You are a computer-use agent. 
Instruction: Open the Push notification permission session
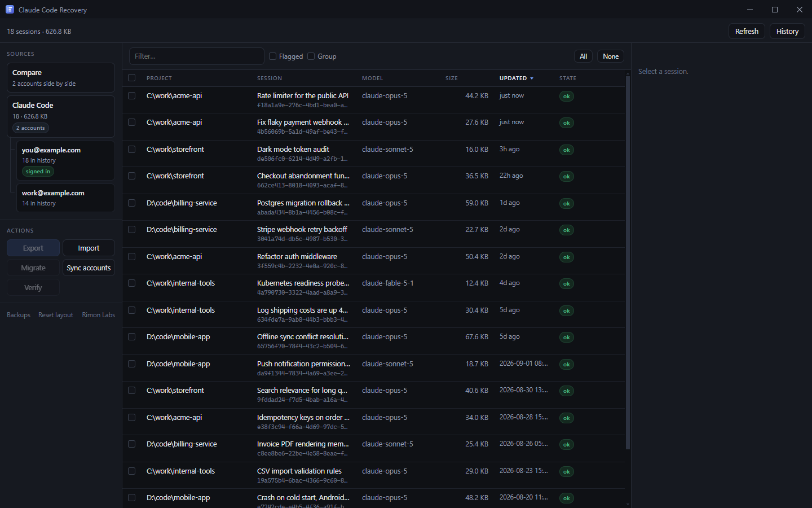(303, 364)
